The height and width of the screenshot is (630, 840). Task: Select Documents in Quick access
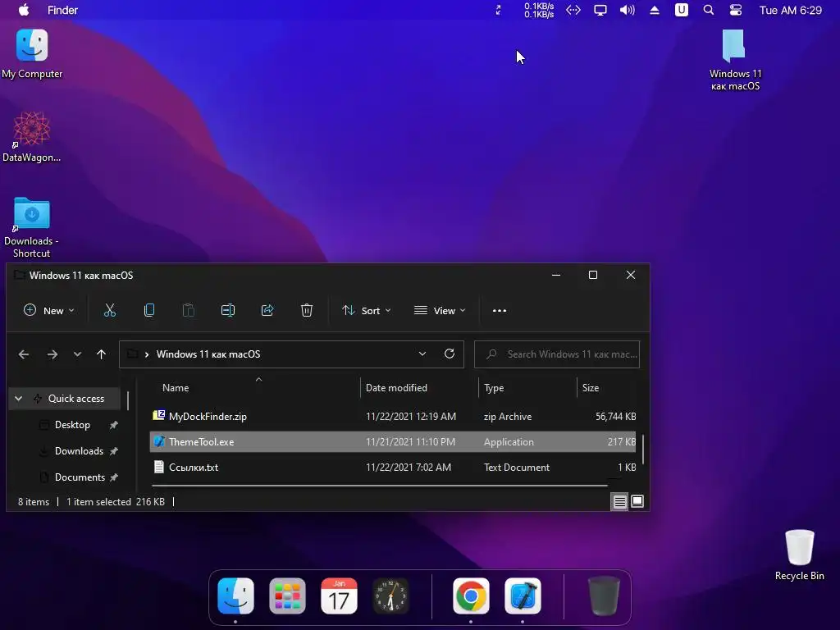point(80,477)
